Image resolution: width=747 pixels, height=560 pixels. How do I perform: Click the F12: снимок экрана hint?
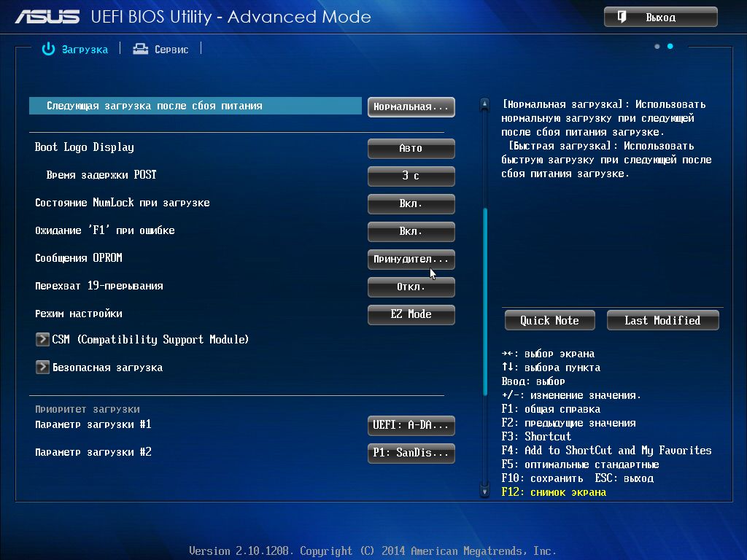(x=554, y=492)
